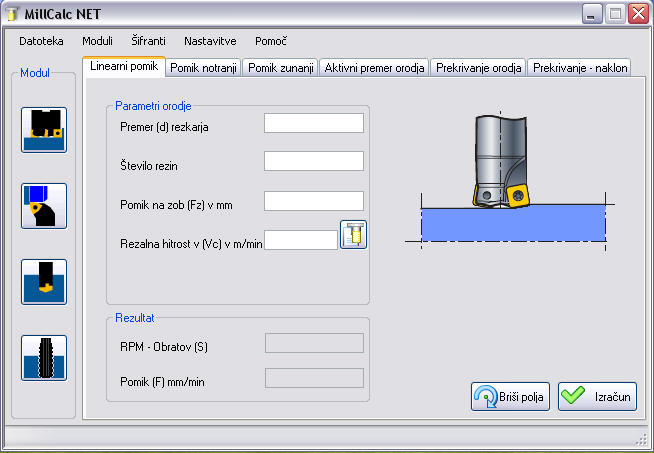Click the MillCalc NET title bar icon
This screenshot has height=453, width=654.
(x=13, y=14)
